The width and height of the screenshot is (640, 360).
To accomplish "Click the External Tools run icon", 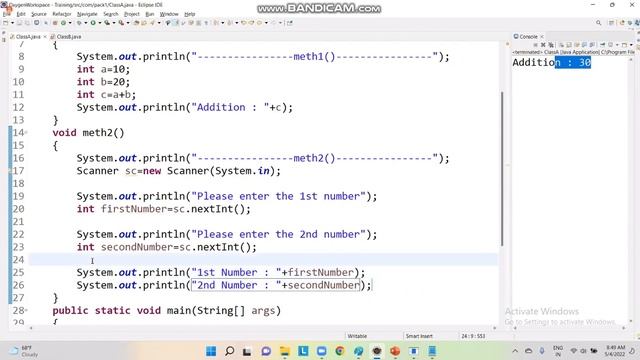I will click(121, 23).
